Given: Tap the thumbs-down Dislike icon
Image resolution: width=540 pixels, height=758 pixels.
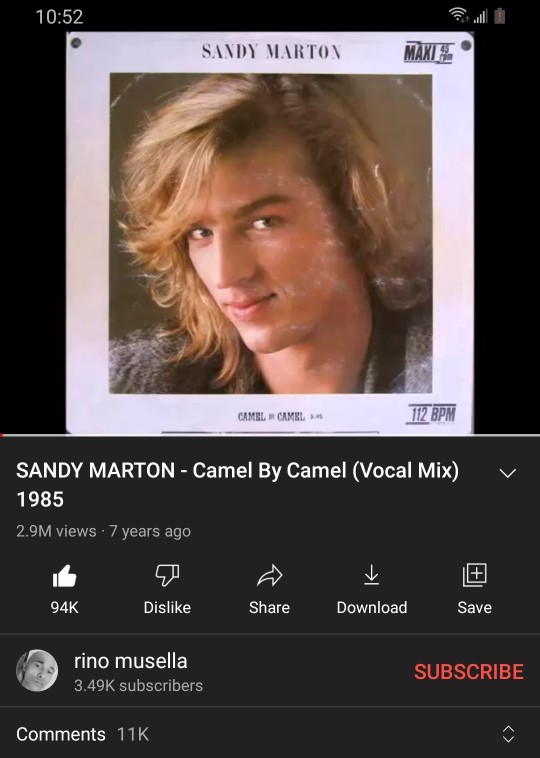Looking at the screenshot, I should [x=167, y=575].
